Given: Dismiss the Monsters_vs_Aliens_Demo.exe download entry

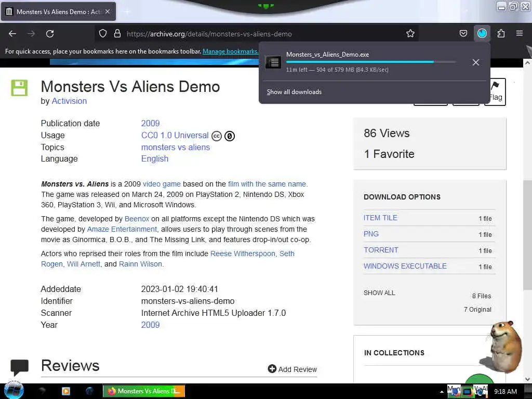Looking at the screenshot, I should pos(476,62).
